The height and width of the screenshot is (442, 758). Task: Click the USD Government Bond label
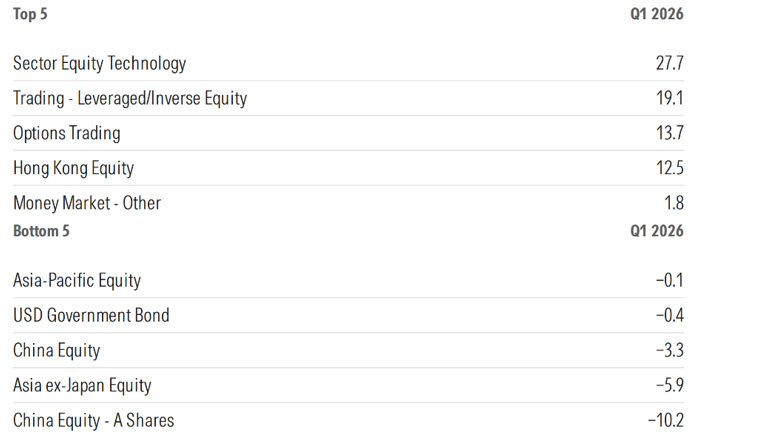91,315
